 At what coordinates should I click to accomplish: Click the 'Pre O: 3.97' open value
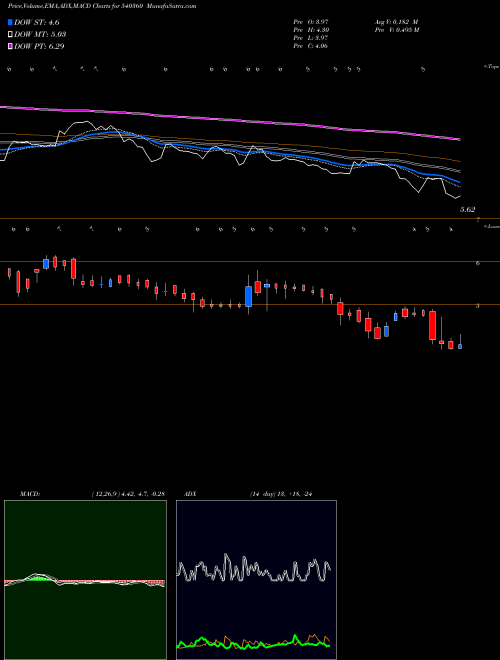tap(311, 22)
